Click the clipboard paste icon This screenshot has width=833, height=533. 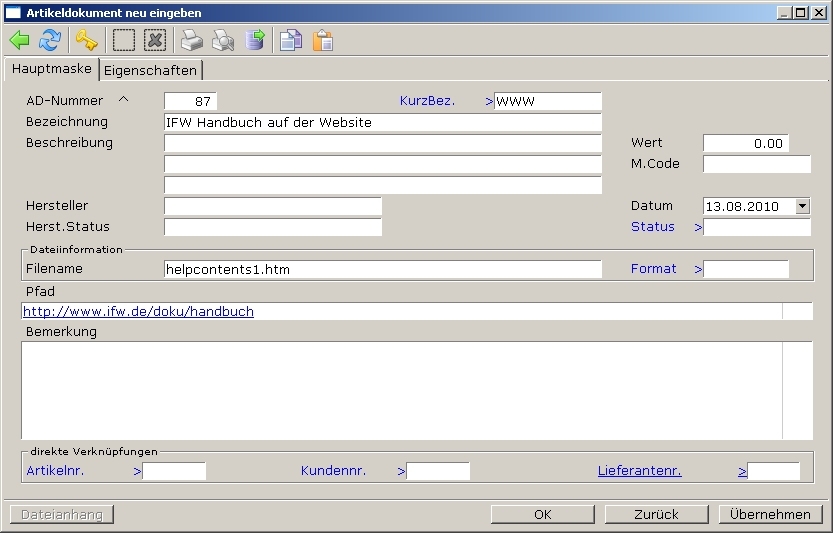click(322, 40)
